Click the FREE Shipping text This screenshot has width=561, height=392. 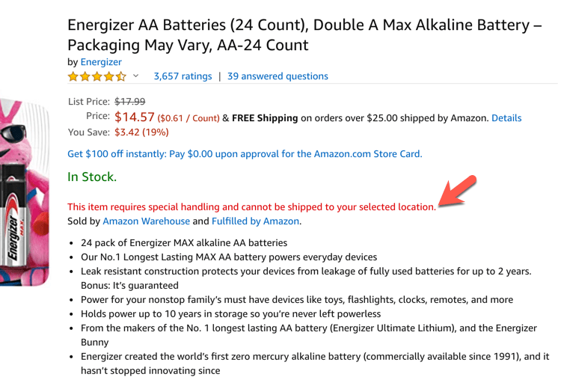265,118
